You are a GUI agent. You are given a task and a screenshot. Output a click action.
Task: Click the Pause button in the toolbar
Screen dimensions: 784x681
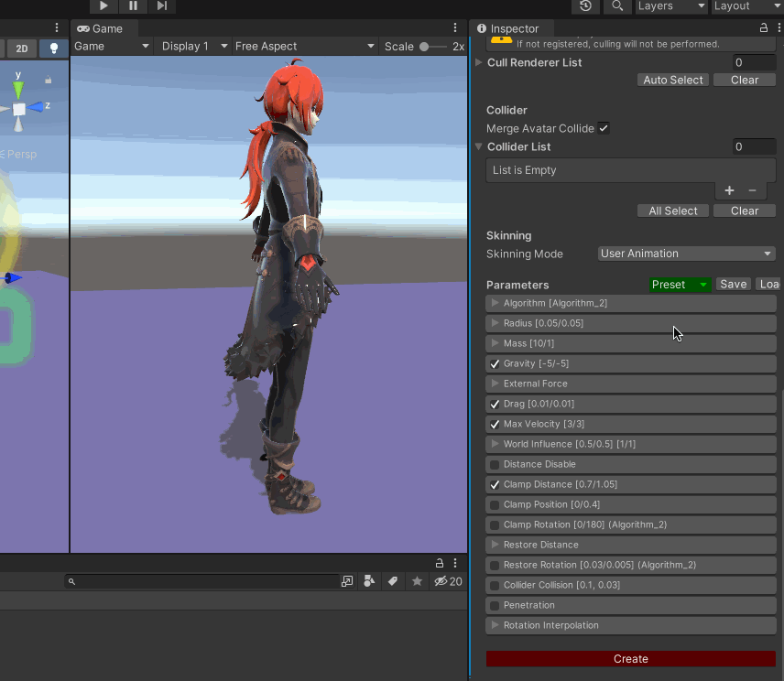133,5
